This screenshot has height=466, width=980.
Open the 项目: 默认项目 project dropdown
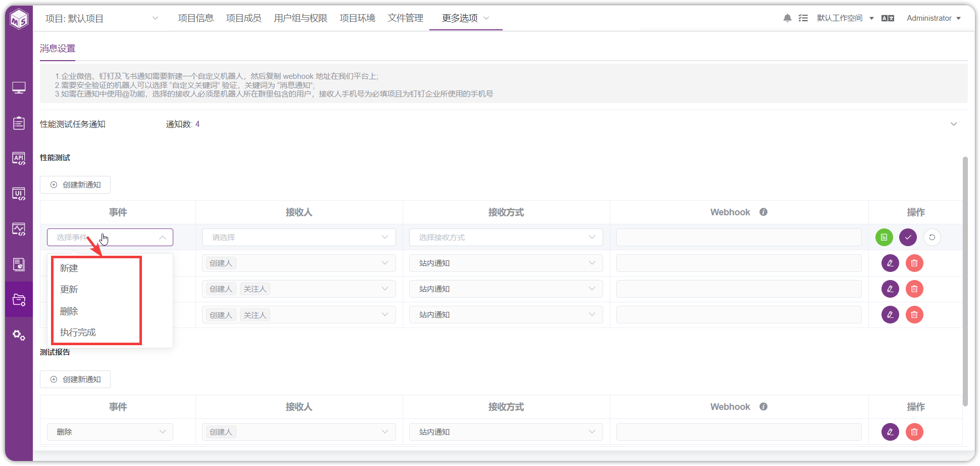[102, 19]
